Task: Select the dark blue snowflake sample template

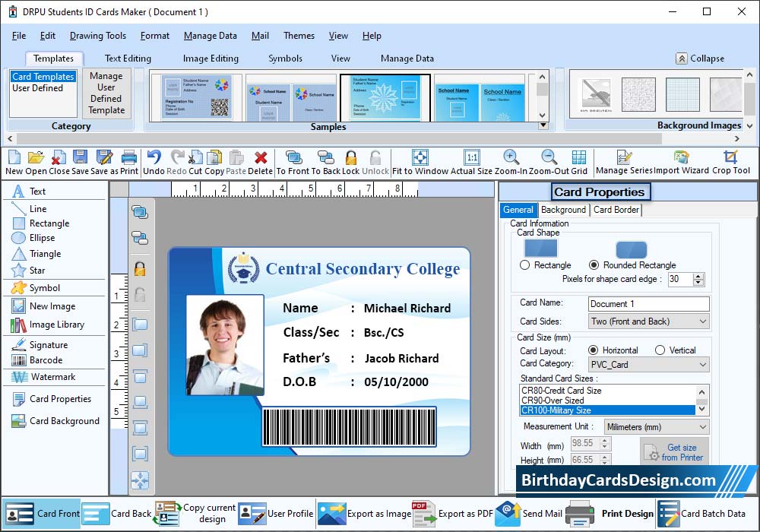Action: (x=385, y=97)
